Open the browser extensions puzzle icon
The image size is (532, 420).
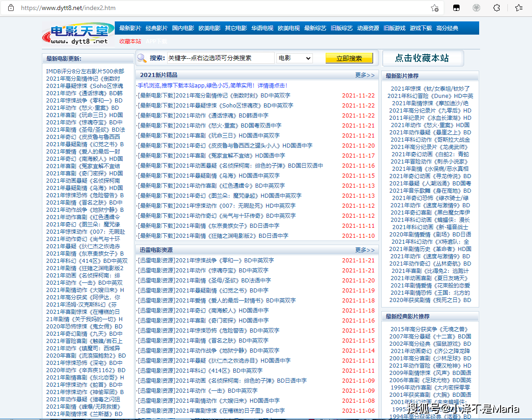[x=496, y=8]
